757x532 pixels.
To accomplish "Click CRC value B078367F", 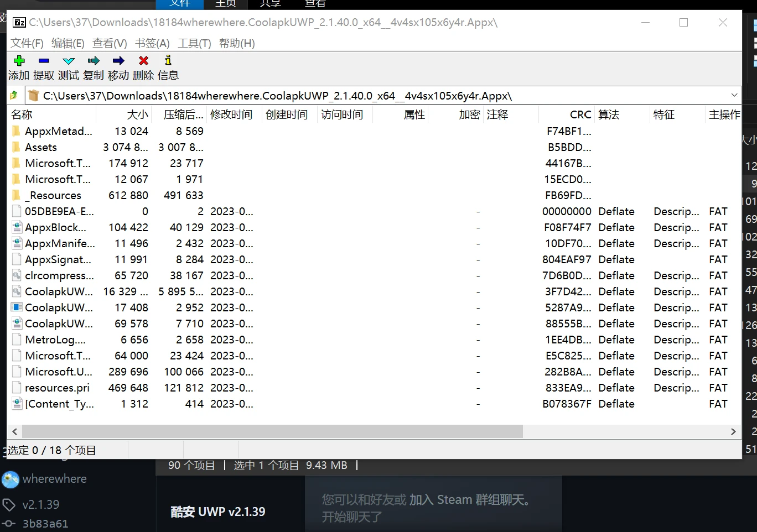I will [567, 404].
